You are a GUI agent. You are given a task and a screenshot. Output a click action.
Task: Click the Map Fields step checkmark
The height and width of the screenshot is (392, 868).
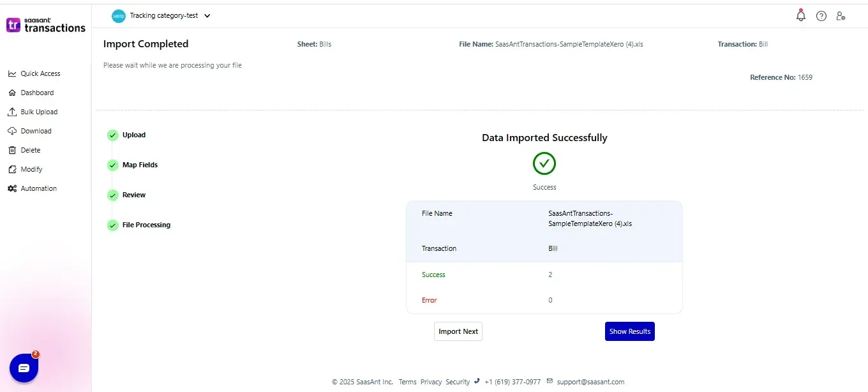[113, 165]
